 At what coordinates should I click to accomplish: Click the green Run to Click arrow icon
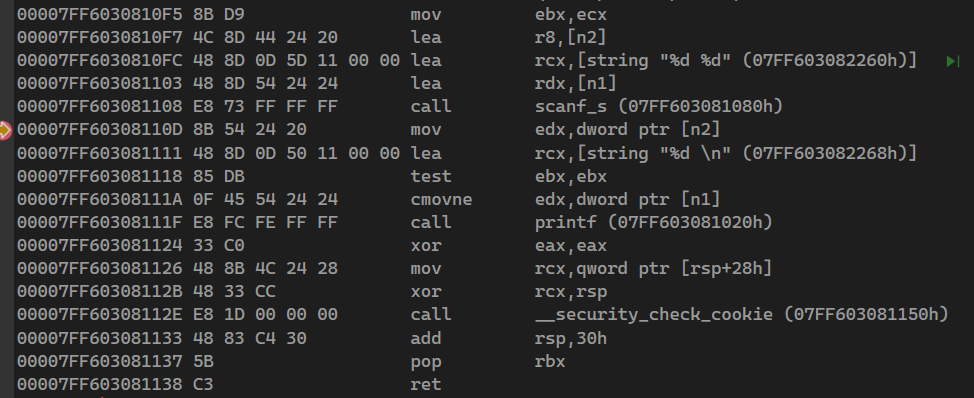(953, 61)
